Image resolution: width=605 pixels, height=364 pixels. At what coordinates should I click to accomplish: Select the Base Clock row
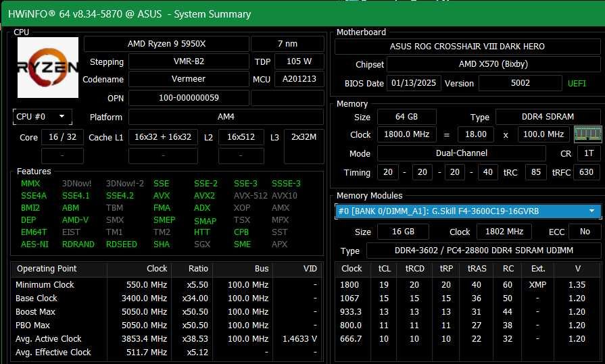(166, 298)
